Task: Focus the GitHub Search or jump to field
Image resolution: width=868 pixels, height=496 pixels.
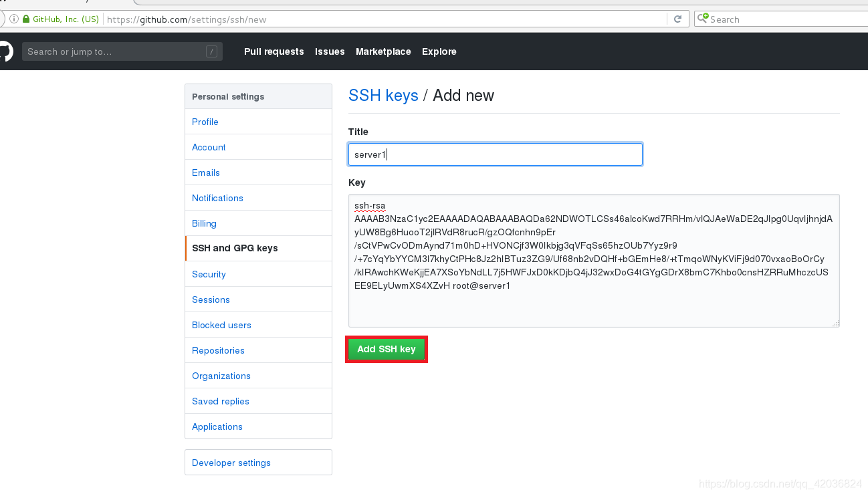Action: pos(122,51)
